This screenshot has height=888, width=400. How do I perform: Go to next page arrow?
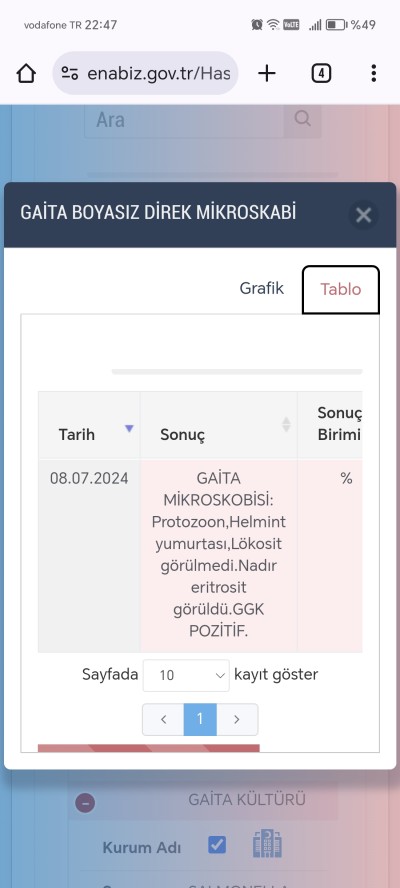(x=237, y=719)
